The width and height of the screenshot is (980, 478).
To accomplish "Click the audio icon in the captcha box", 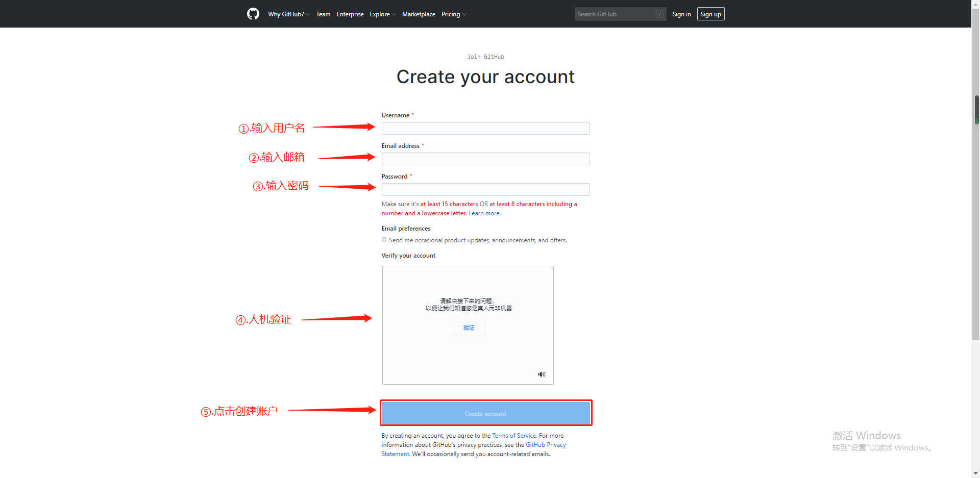I will pyautogui.click(x=542, y=374).
